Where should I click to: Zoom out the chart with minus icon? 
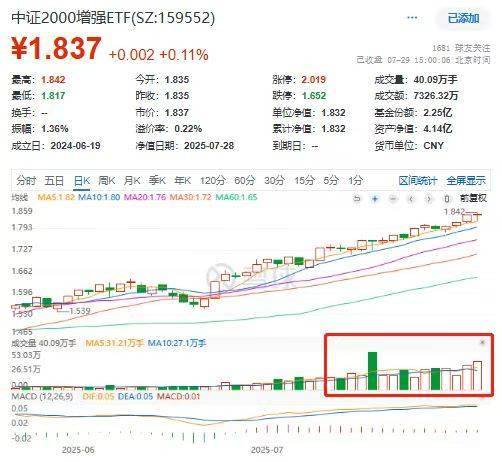pos(393,199)
